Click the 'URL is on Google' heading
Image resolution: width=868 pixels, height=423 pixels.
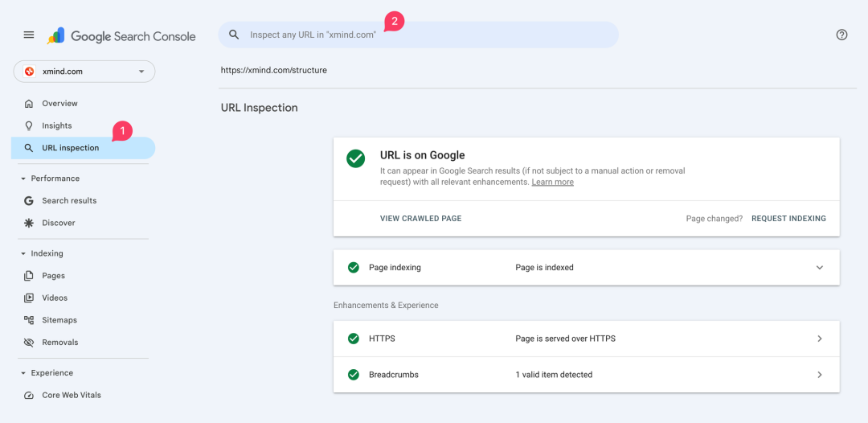coord(423,155)
